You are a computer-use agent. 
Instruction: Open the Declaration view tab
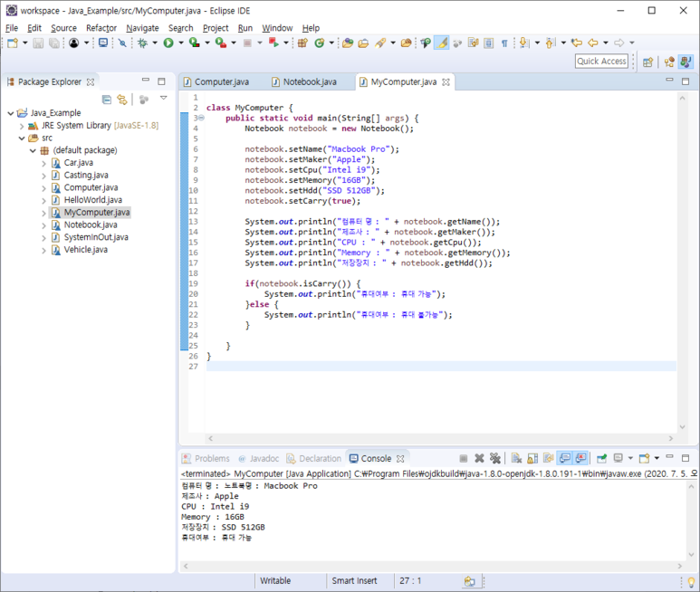(x=314, y=459)
